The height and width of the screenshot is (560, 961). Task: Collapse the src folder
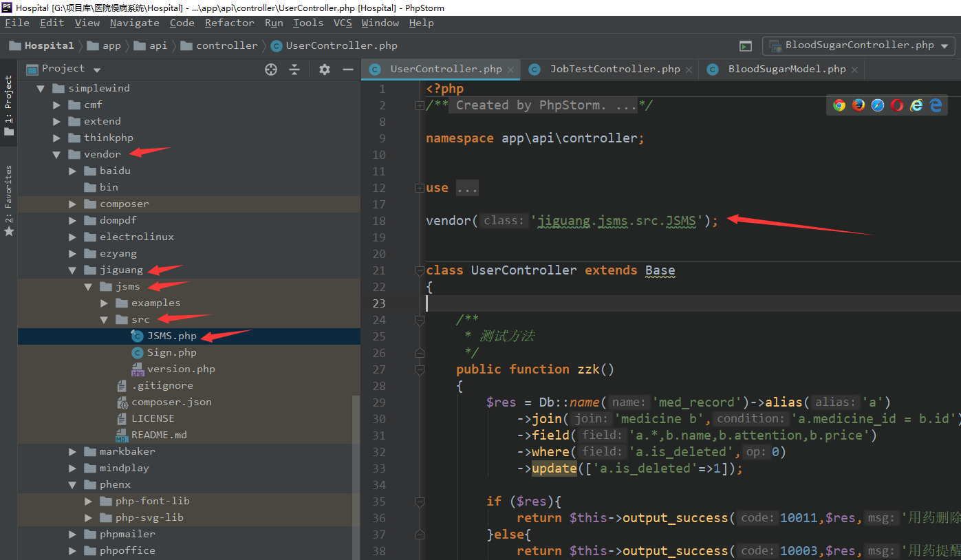(105, 319)
